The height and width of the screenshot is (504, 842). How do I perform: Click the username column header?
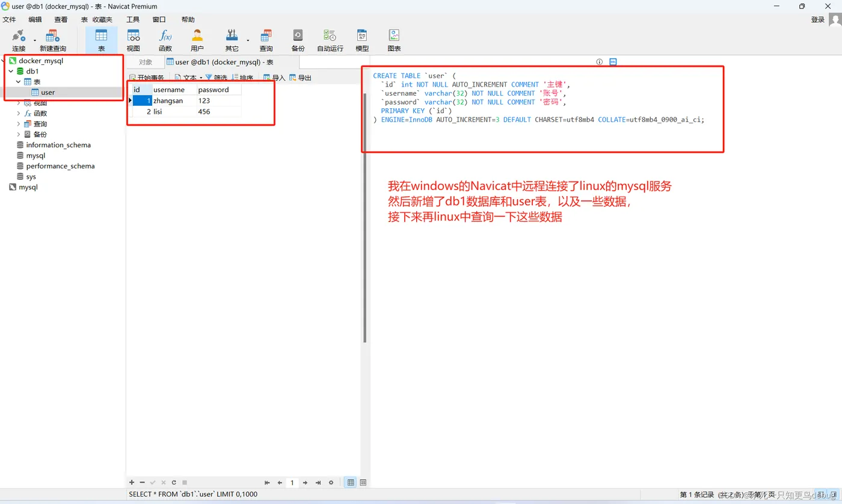[x=174, y=90]
